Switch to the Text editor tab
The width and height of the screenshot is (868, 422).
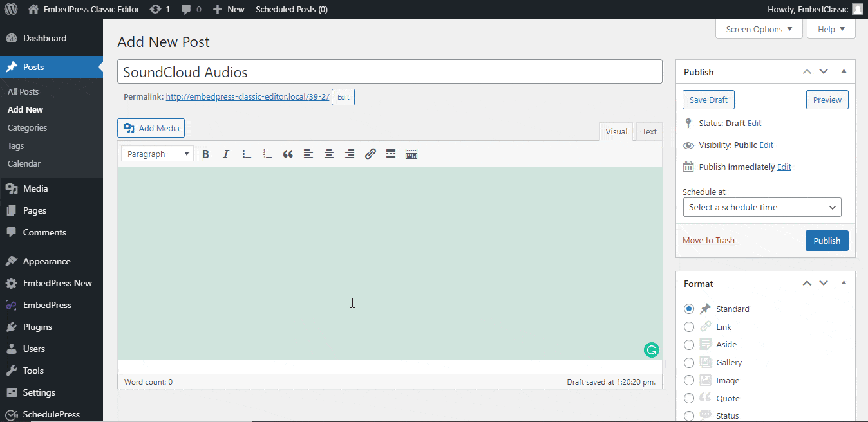pyautogui.click(x=649, y=131)
